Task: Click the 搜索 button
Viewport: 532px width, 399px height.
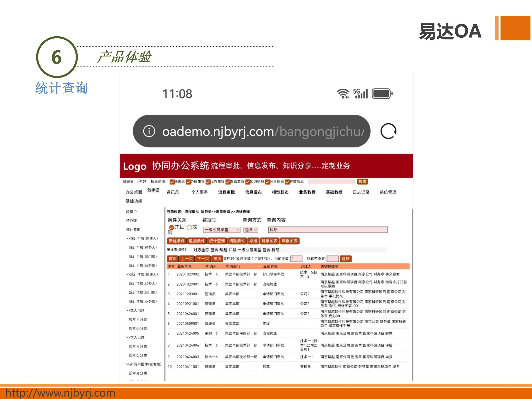Action: coord(362,182)
